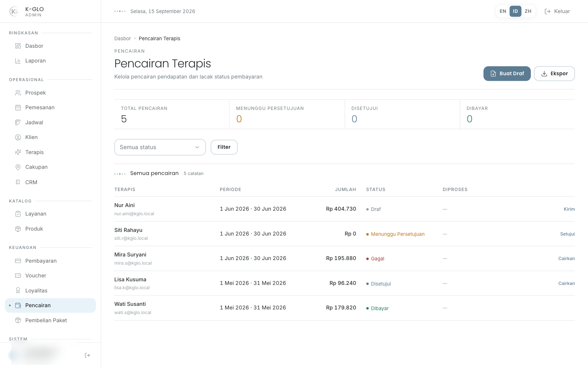The width and height of the screenshot is (588, 368).
Task: Switch language to EN
Action: 503,11
